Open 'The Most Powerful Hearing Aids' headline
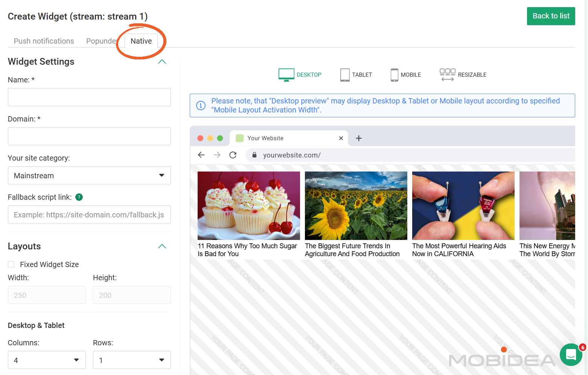Screen dimensions: 588x375 click(459, 250)
